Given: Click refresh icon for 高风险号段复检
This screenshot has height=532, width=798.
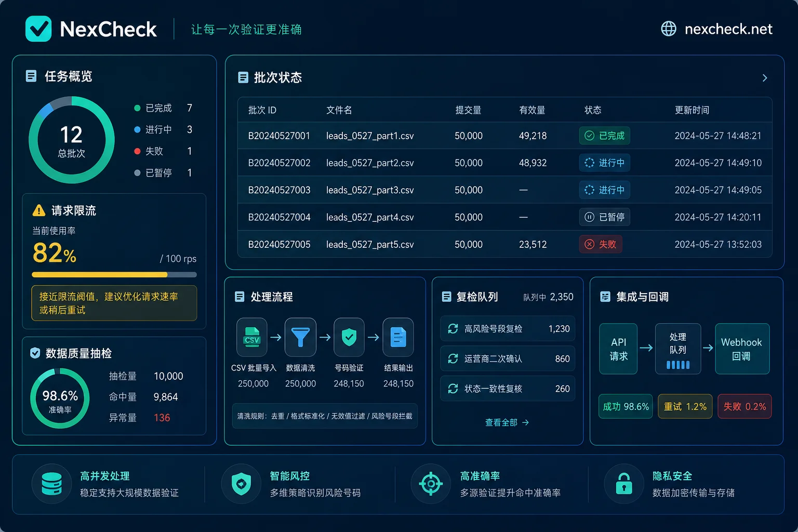Looking at the screenshot, I should (x=453, y=328).
